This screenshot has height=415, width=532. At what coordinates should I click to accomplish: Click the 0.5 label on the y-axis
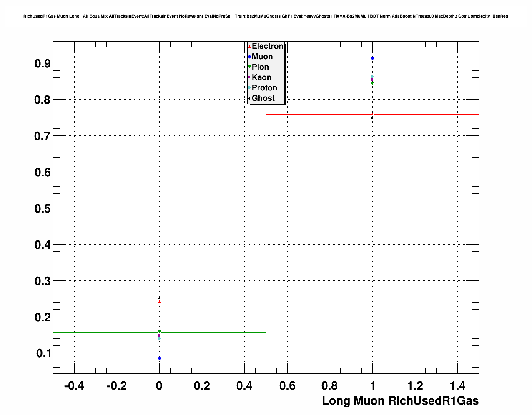(x=43, y=208)
